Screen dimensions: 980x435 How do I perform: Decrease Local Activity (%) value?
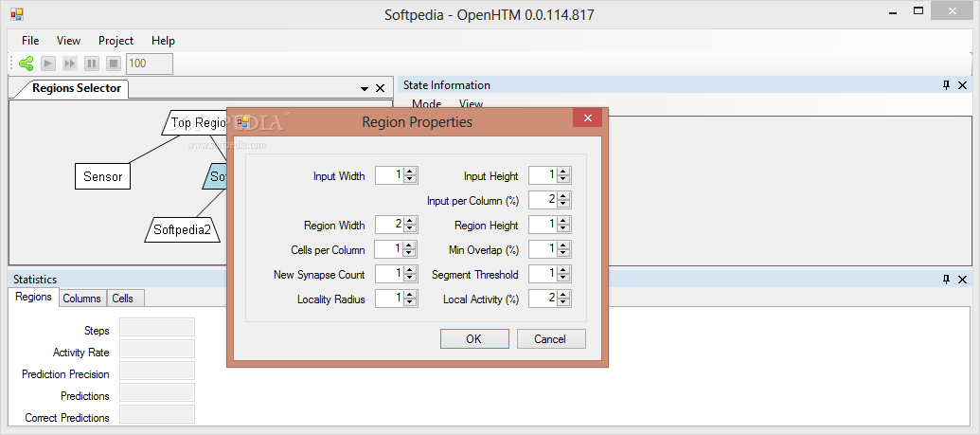(x=563, y=303)
